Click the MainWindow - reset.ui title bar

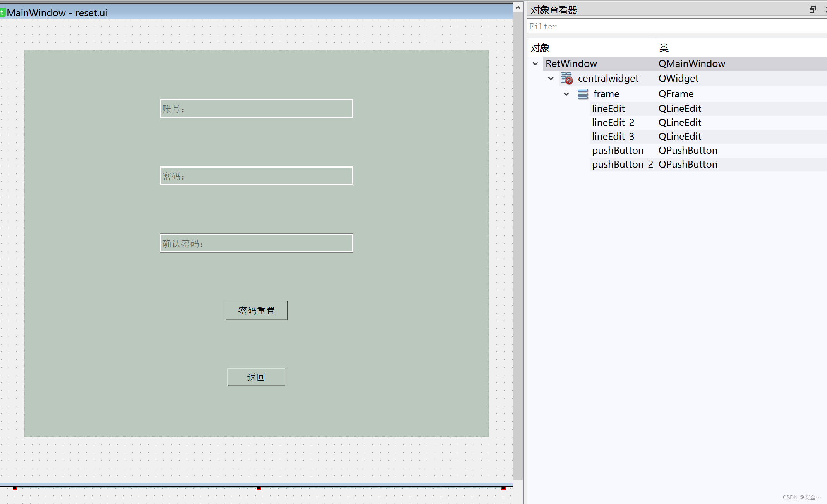256,12
